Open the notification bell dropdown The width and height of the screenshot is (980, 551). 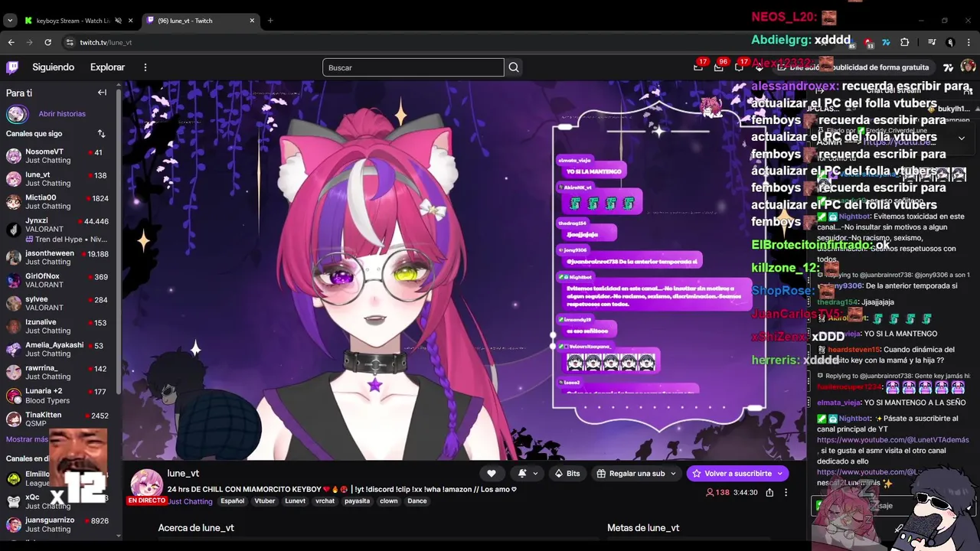click(x=527, y=474)
